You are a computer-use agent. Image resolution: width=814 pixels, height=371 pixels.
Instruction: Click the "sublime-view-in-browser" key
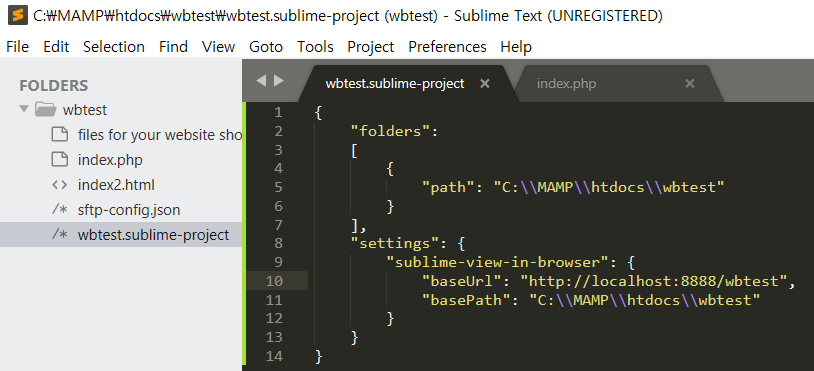497,262
